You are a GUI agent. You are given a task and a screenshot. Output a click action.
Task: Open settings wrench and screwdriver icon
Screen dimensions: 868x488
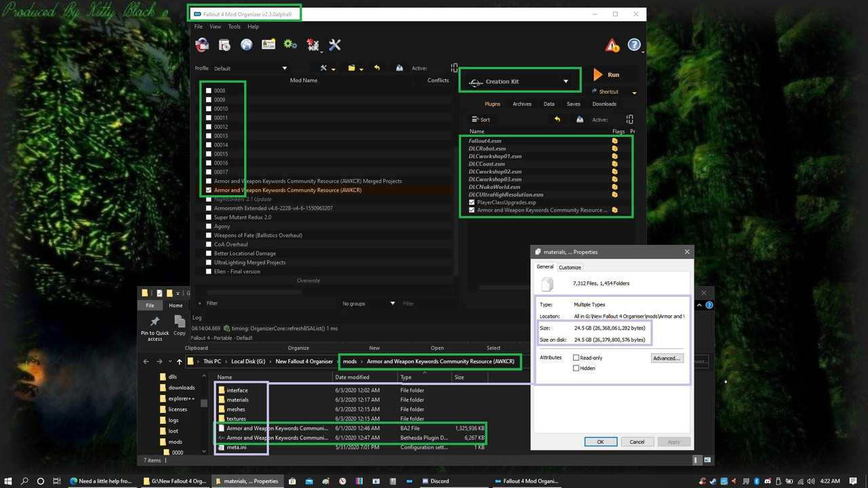pos(334,45)
